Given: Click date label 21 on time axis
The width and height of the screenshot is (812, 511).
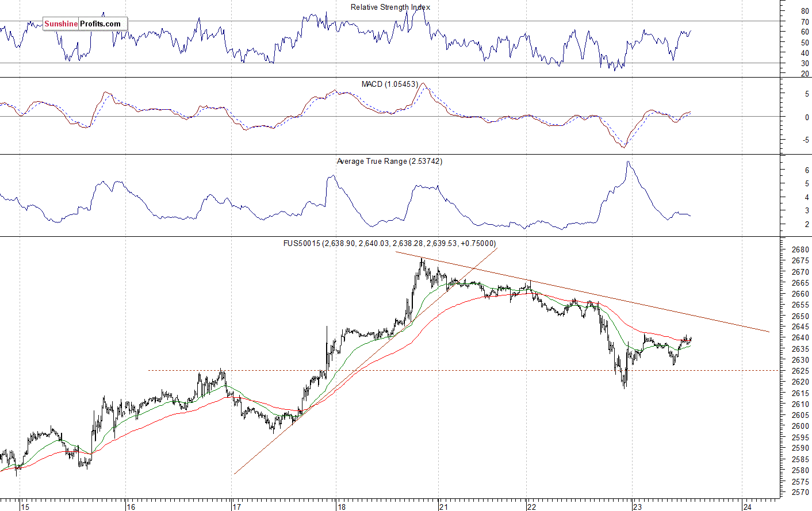Looking at the screenshot, I should 443,507.
